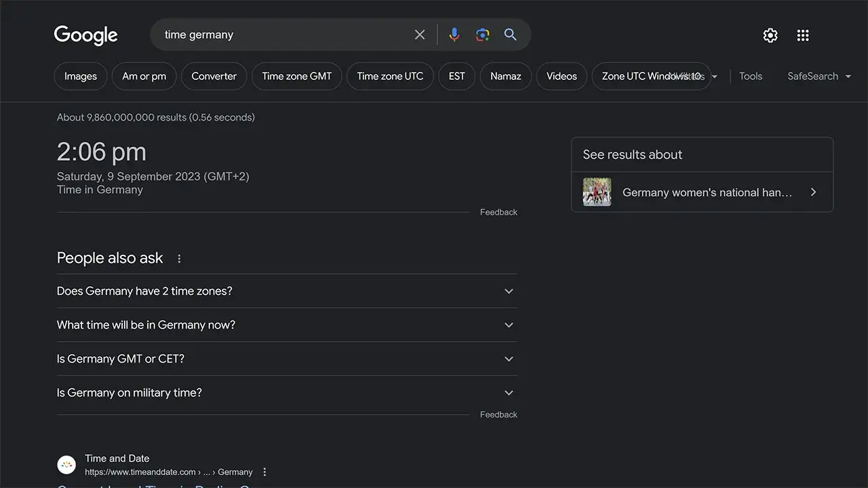Click the handball team thumbnail image
Viewport: 868px width, 488px height.
[x=597, y=192]
